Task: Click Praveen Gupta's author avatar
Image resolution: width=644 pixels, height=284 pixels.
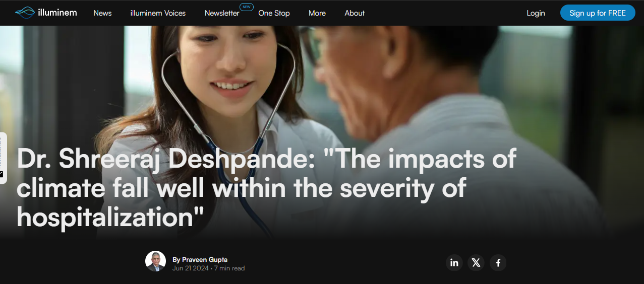Action: coord(155,261)
